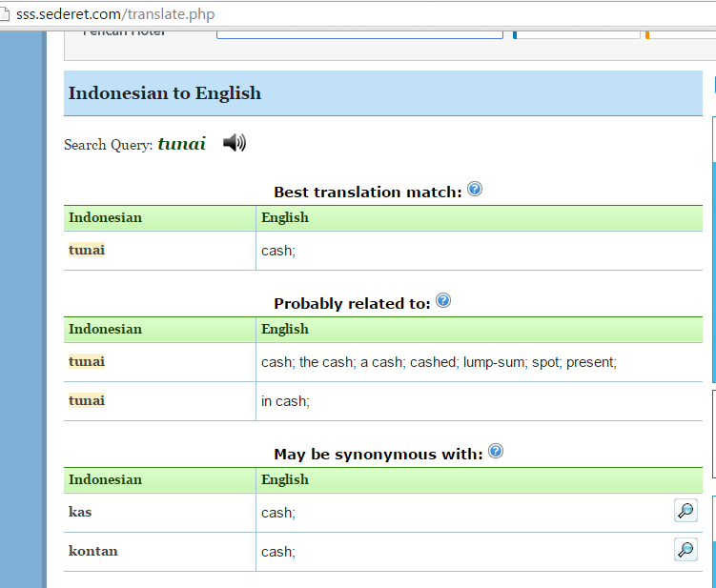The width and height of the screenshot is (716, 588).
Task: Click tunai in Best translation match table
Action: click(87, 251)
